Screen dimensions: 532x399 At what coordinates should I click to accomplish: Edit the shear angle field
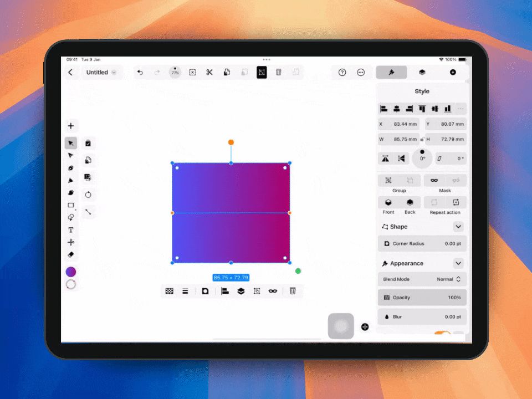[451, 158]
